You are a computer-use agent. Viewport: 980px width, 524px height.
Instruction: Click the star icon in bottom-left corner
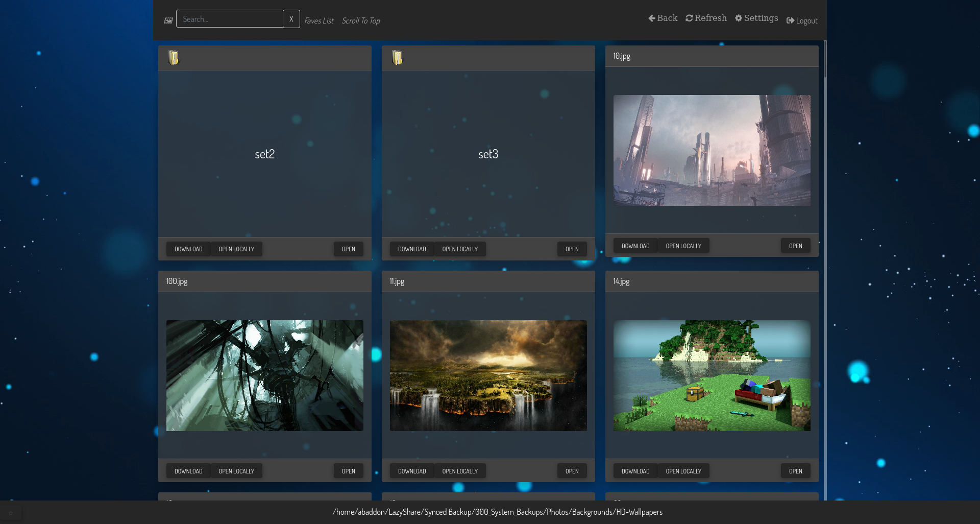(11, 513)
